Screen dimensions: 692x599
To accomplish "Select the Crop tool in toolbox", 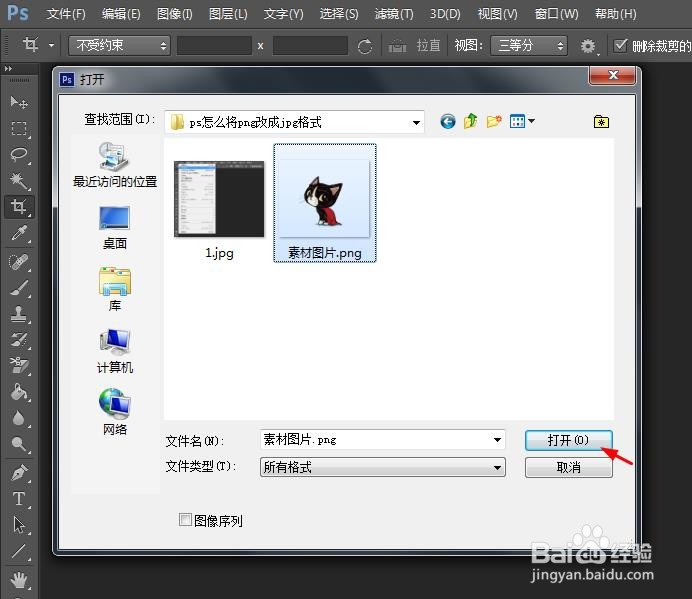I will pos(19,207).
